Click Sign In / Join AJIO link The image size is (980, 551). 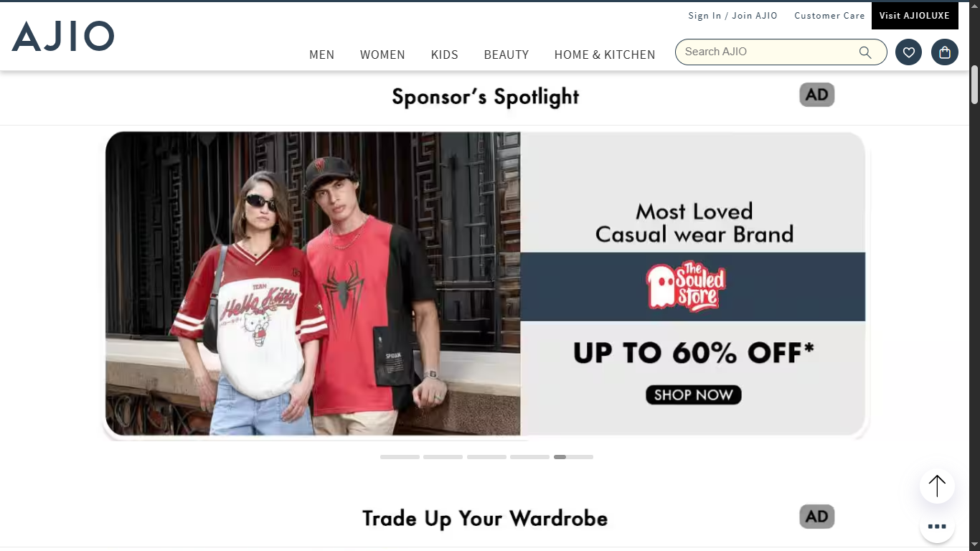pyautogui.click(x=732, y=16)
